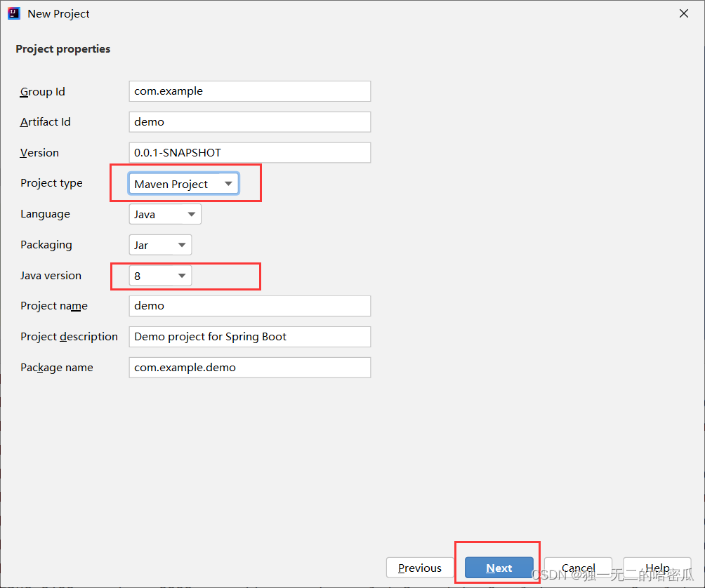
Task: Click the Language label
Action: coord(45,214)
